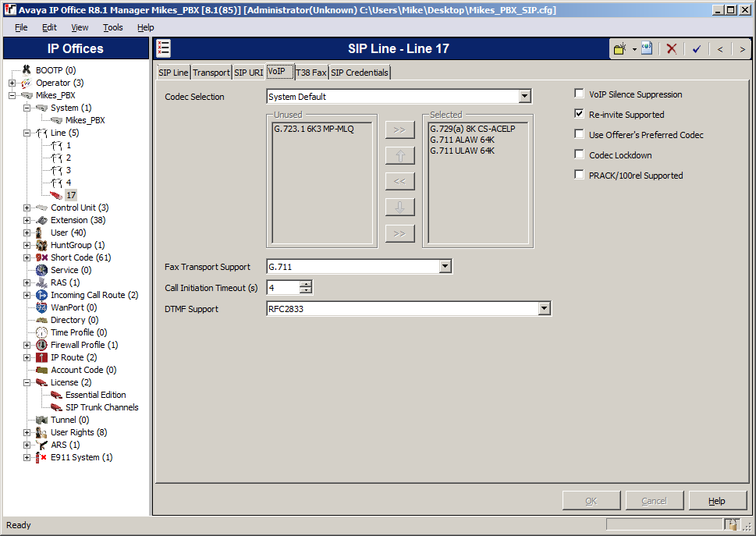Toggle the Codec Lockdown checkbox
Viewport: 756px width, 536px height.
pos(579,154)
